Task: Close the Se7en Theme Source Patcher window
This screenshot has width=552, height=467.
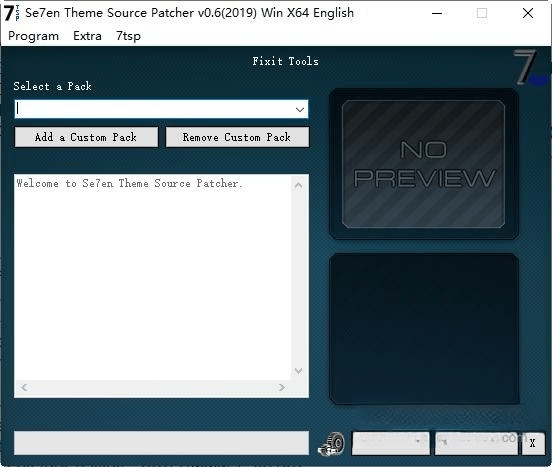Action: tap(528, 13)
